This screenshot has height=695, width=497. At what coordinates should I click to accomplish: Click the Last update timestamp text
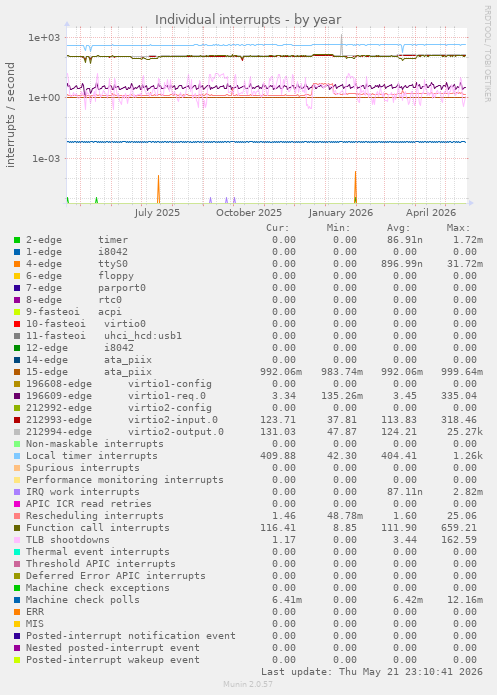coord(372,672)
